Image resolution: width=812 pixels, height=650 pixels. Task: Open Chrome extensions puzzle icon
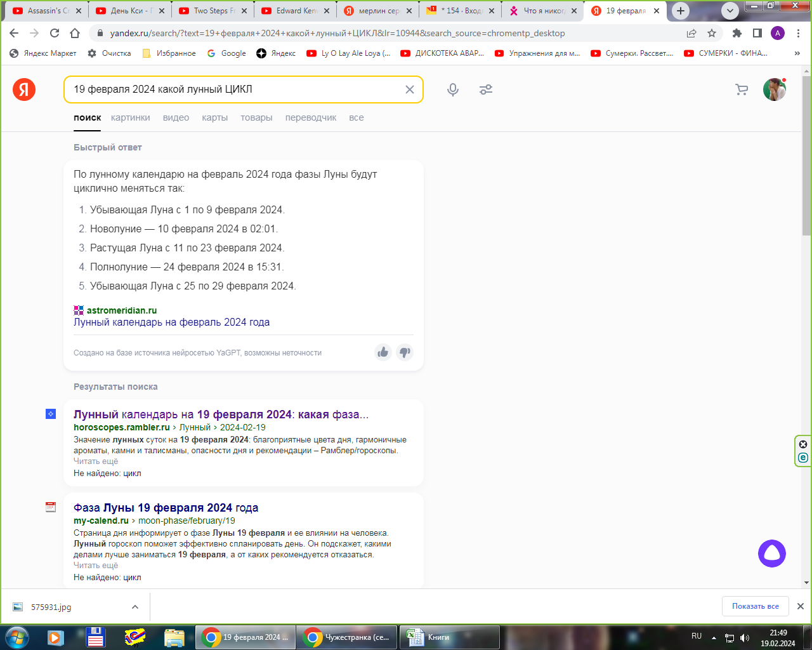(x=737, y=33)
